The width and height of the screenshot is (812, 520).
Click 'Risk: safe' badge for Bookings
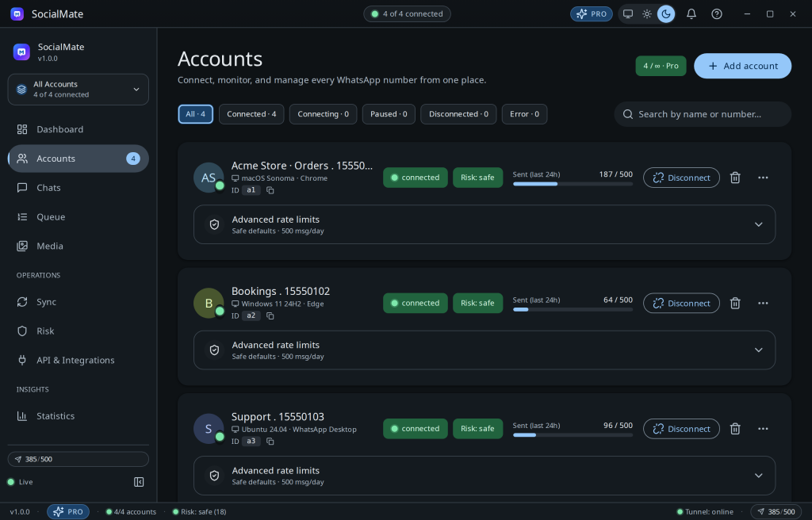(477, 304)
